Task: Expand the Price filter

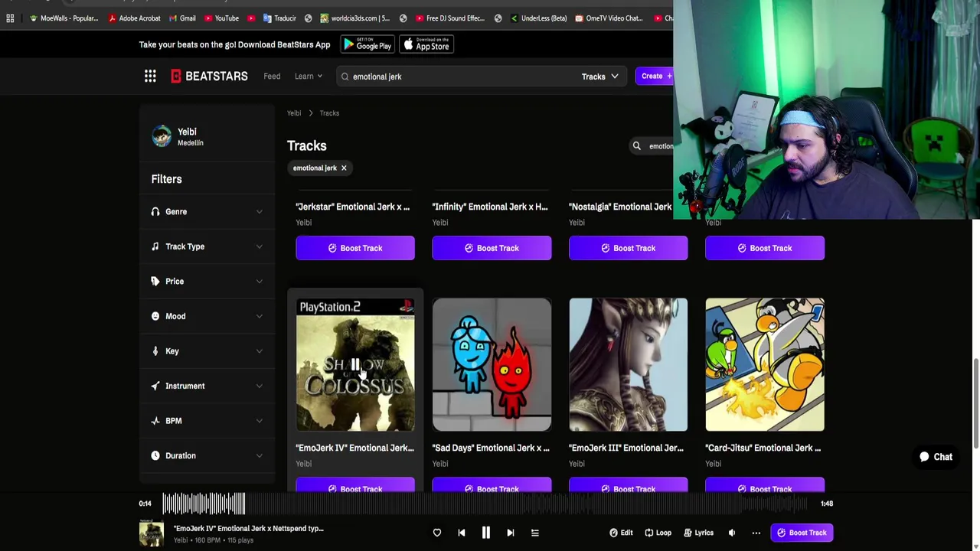Action: click(x=207, y=281)
